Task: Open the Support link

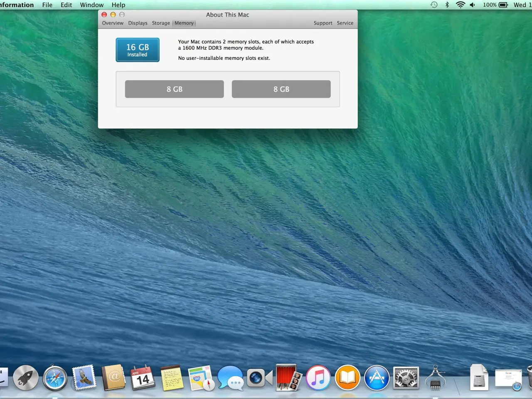Action: (x=323, y=23)
